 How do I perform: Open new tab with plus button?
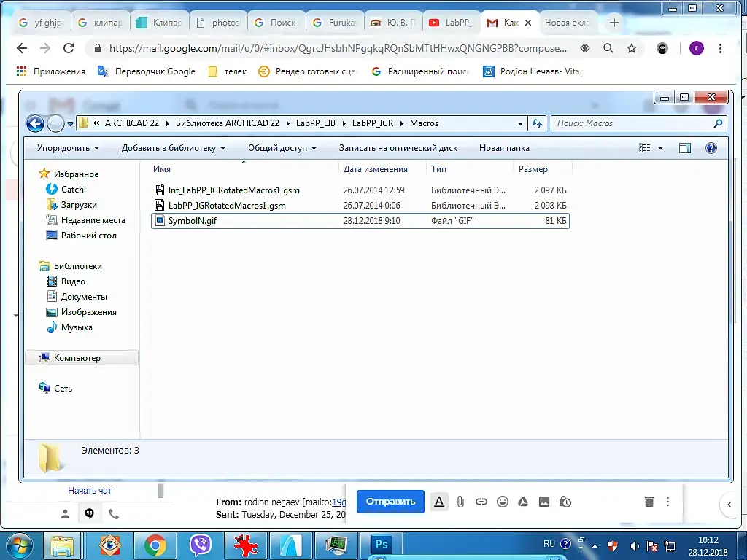(614, 23)
